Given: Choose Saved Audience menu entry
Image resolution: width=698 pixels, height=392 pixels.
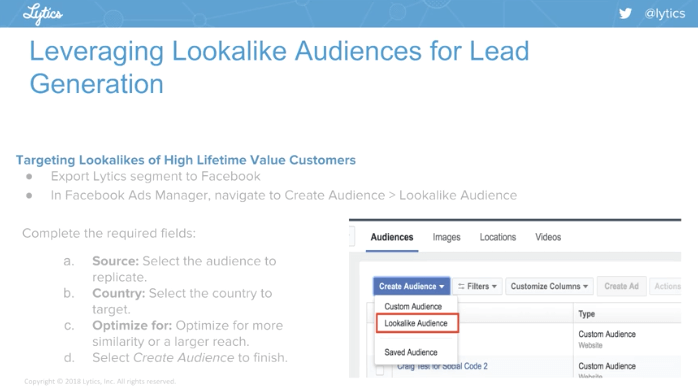Looking at the screenshot, I should 411,352.
